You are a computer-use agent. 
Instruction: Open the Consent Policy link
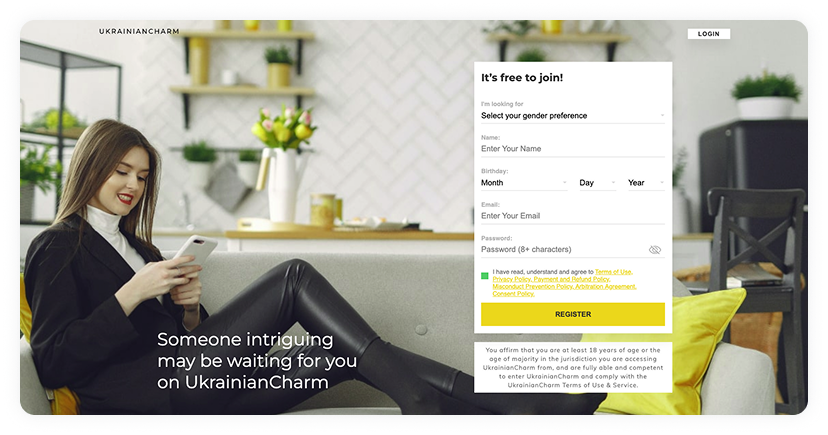point(513,294)
